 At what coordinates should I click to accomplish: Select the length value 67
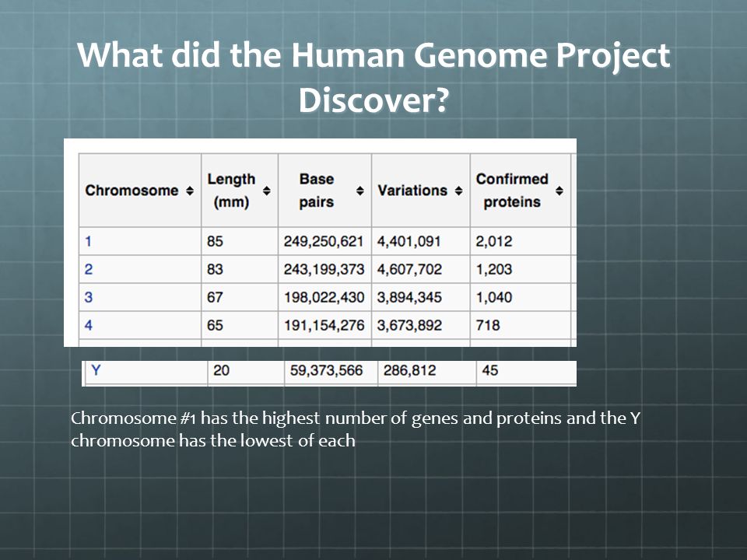click(x=215, y=298)
